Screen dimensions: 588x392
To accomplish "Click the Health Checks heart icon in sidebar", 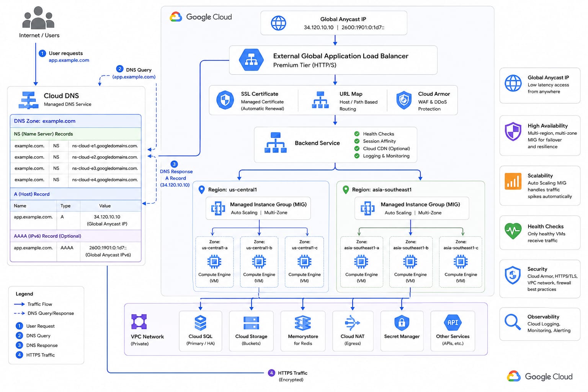I will (513, 231).
